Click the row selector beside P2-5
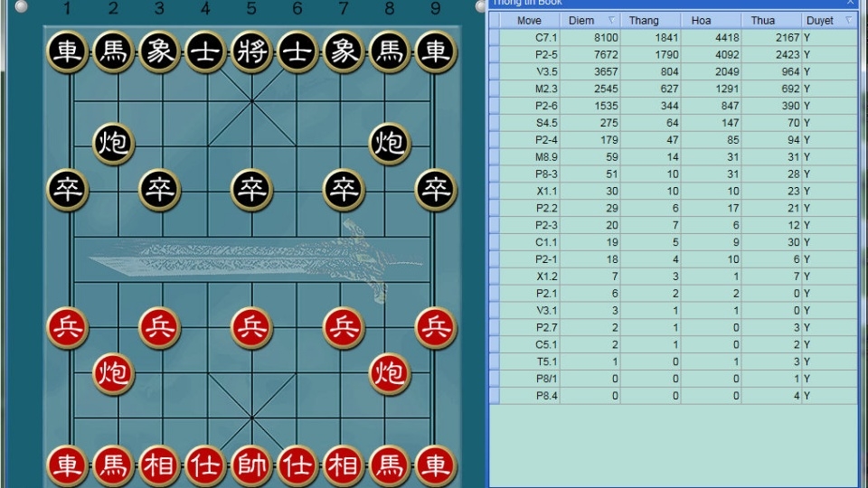The width and height of the screenshot is (868, 488). click(495, 55)
